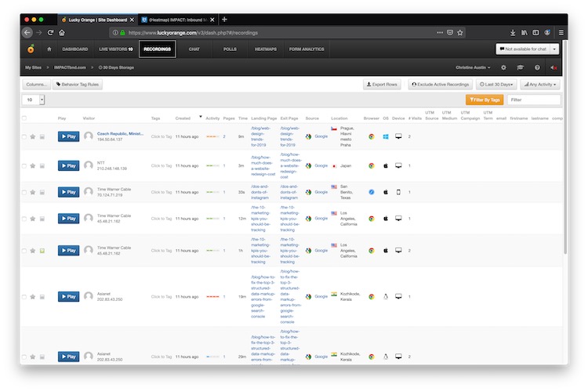Click Chrome browser icon in Japan row
Image resolution: width=588 pixels, height=391 pixels.
(x=372, y=165)
